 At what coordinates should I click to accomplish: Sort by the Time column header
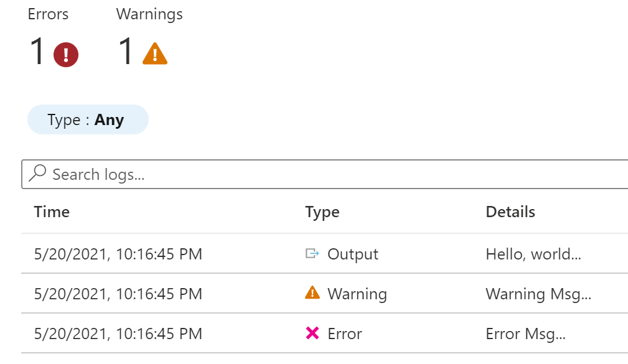coord(52,212)
